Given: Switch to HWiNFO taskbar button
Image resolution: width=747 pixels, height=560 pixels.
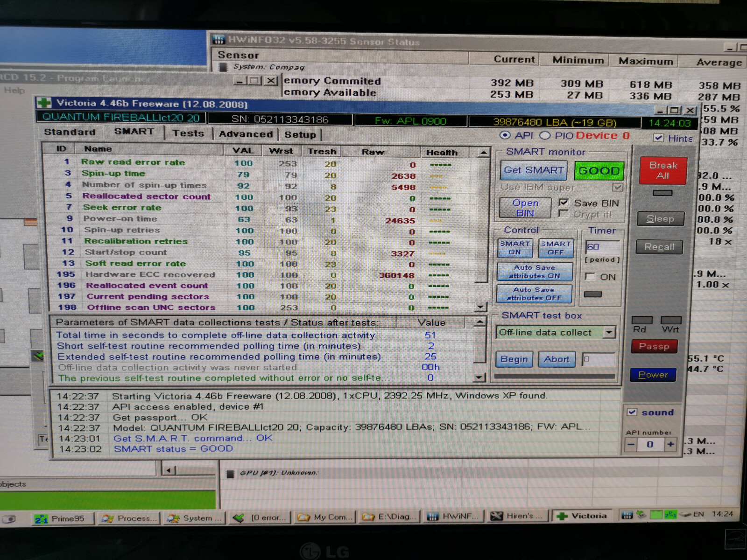Looking at the screenshot, I should (x=453, y=516).
